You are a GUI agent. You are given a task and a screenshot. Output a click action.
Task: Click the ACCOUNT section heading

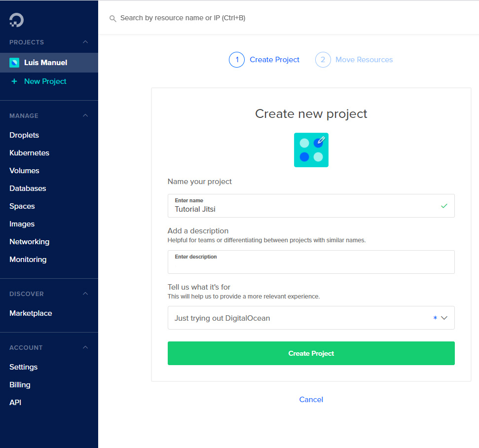click(26, 348)
